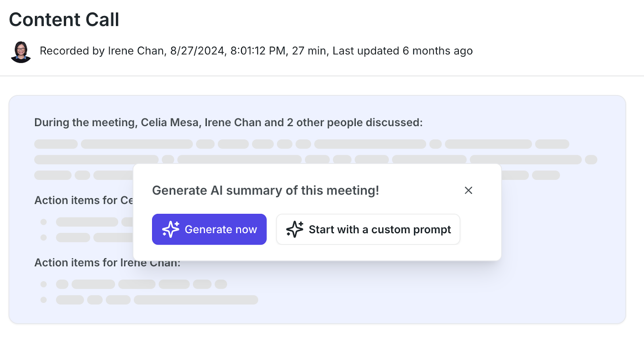This screenshot has height=338, width=644.
Task: Click the Generate now button
Action: click(x=209, y=229)
